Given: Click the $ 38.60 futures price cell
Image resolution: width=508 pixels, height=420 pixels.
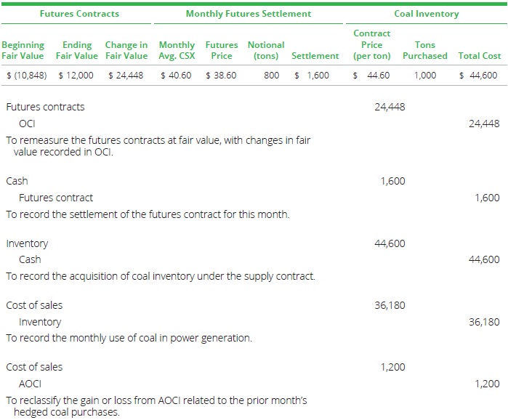Looking at the screenshot, I should click(x=221, y=75).
